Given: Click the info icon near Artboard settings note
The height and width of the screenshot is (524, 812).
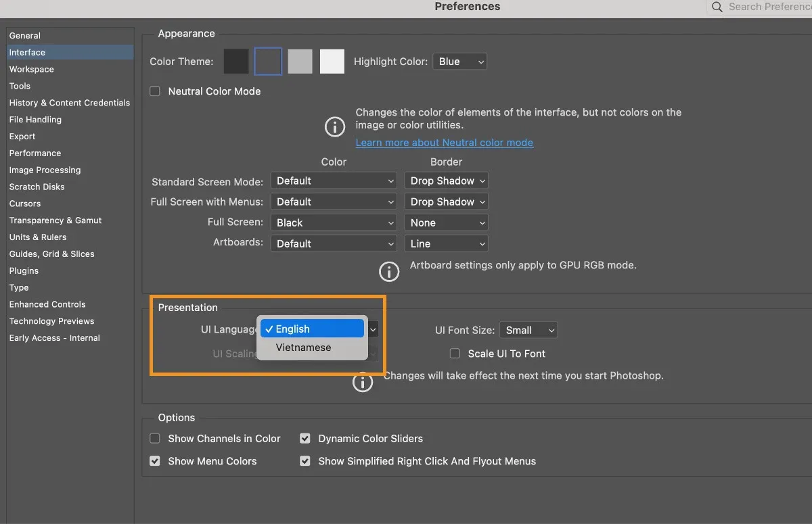Looking at the screenshot, I should (389, 271).
